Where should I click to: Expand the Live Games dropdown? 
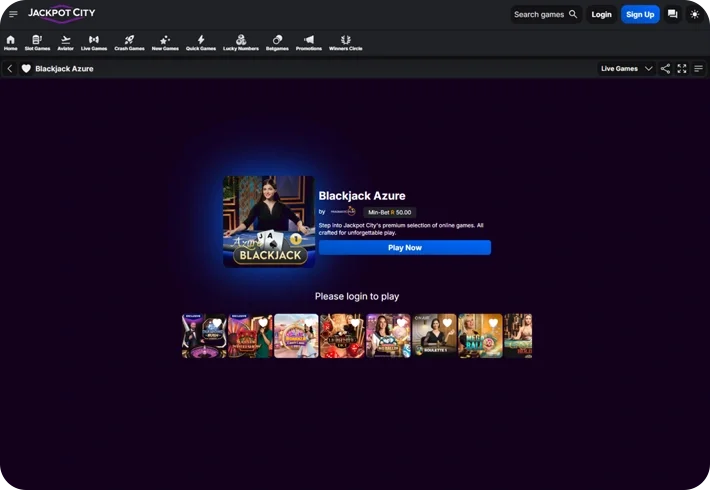(626, 69)
